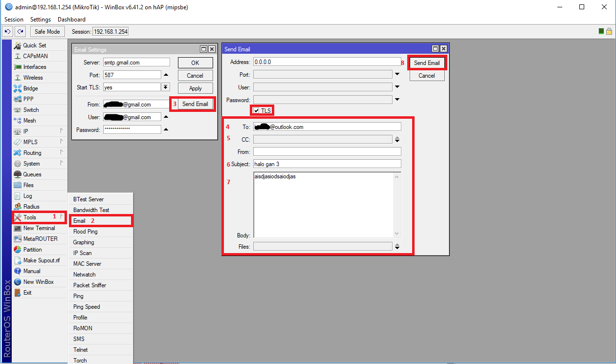The image size is (616, 364).
Task: Expand the Port field in Send Email
Action: [x=397, y=75]
